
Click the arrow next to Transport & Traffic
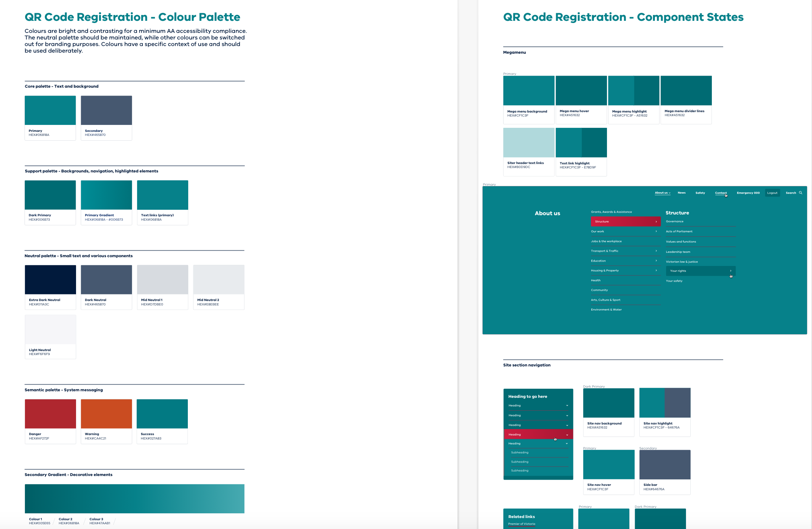(656, 251)
